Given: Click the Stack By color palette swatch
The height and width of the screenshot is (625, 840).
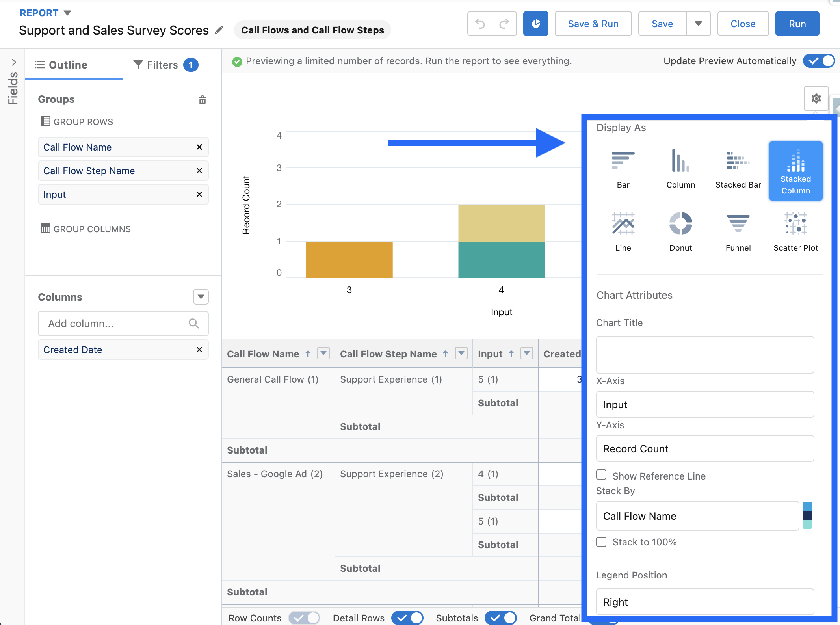Looking at the screenshot, I should tap(807, 515).
